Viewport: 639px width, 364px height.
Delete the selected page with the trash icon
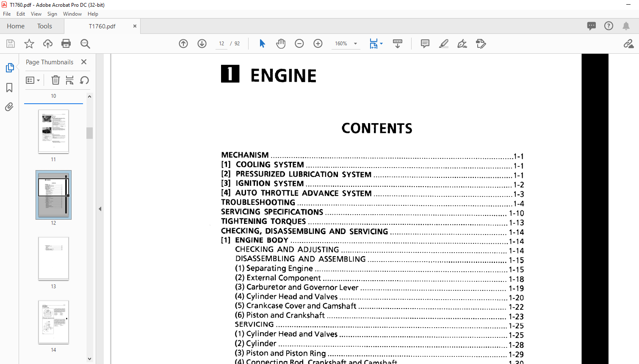55,80
